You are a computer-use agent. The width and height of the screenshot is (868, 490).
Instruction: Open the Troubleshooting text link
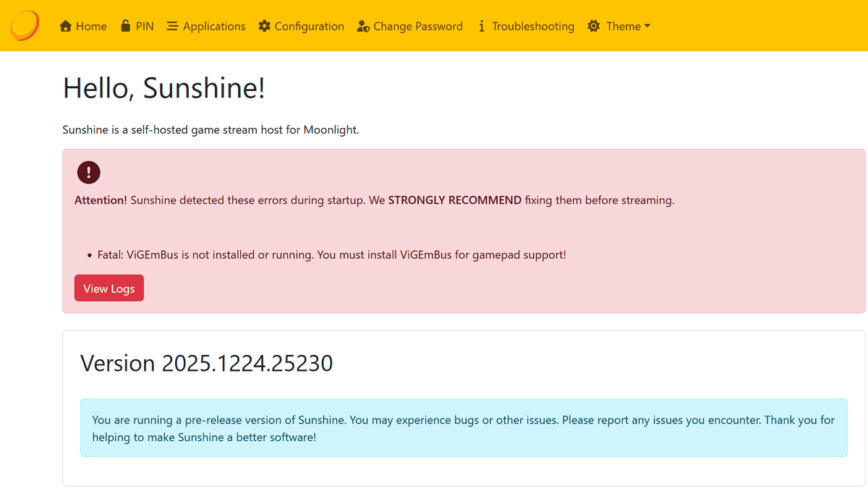[x=532, y=27]
